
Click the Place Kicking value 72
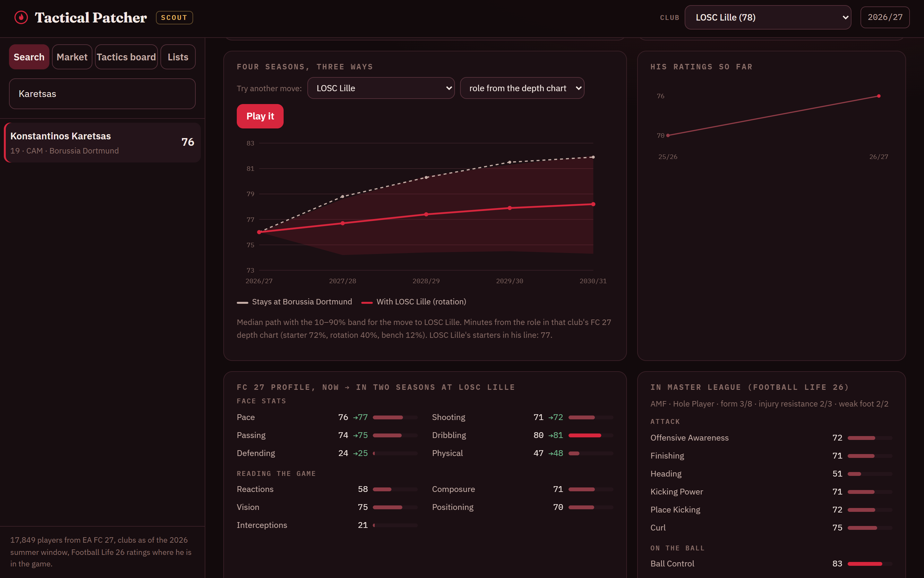[837, 510]
